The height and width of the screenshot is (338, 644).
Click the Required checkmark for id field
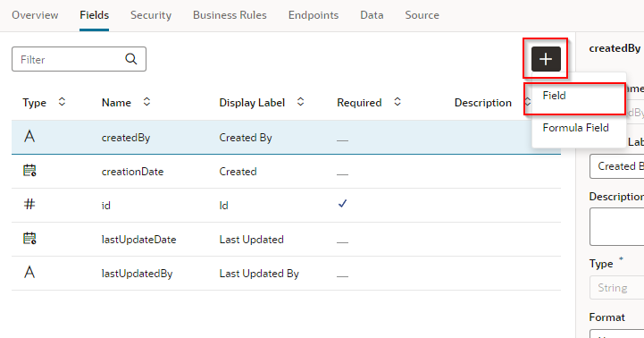point(342,204)
